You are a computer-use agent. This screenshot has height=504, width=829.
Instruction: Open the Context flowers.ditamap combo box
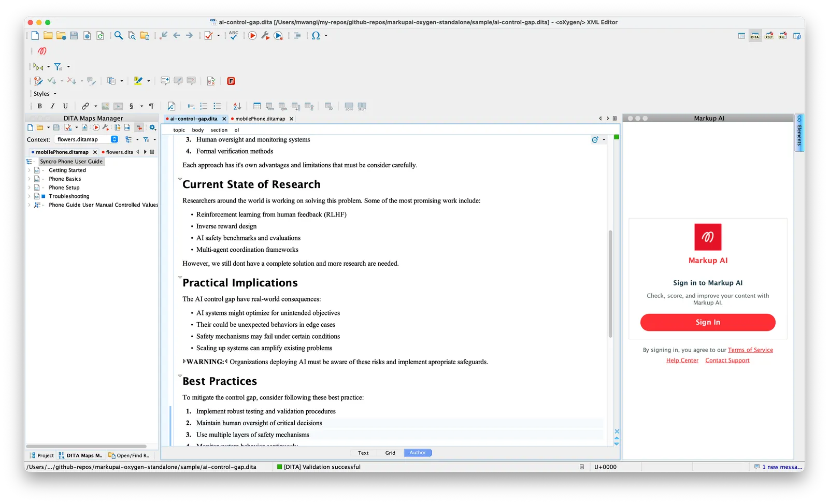(87, 139)
